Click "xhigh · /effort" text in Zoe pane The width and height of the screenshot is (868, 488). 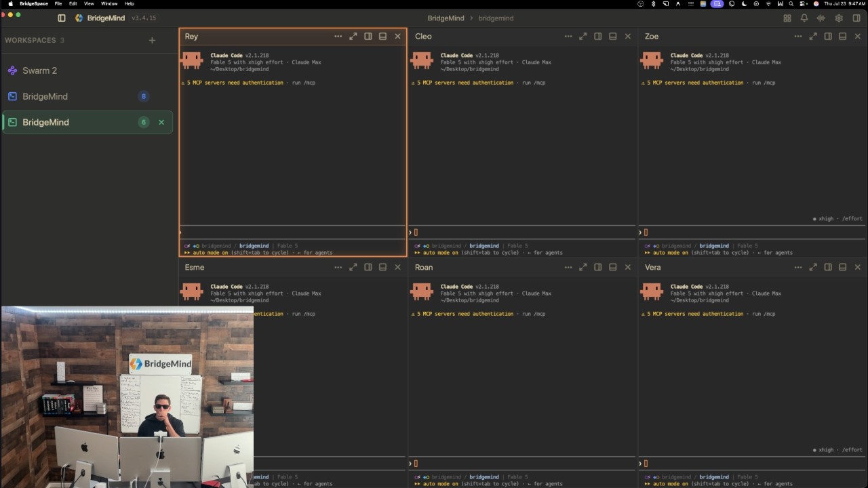840,219
